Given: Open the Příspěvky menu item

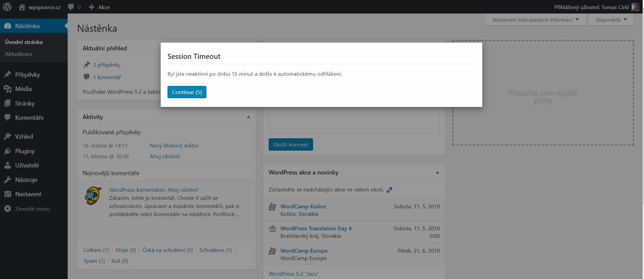Looking at the screenshot, I should click(34, 74).
